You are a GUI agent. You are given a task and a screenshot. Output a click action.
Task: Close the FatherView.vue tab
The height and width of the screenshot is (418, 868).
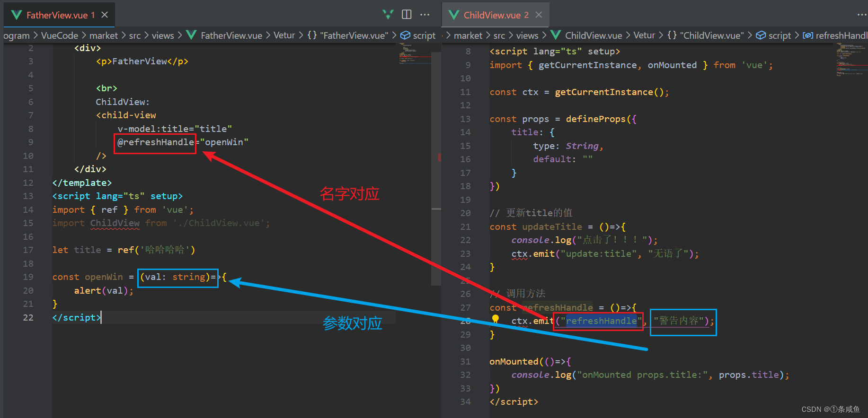tap(105, 15)
